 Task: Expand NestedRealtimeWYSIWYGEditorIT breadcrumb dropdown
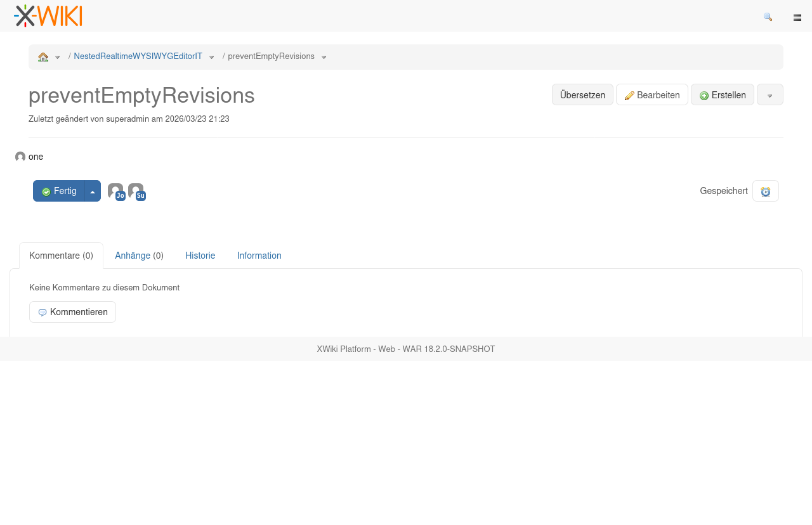212,57
